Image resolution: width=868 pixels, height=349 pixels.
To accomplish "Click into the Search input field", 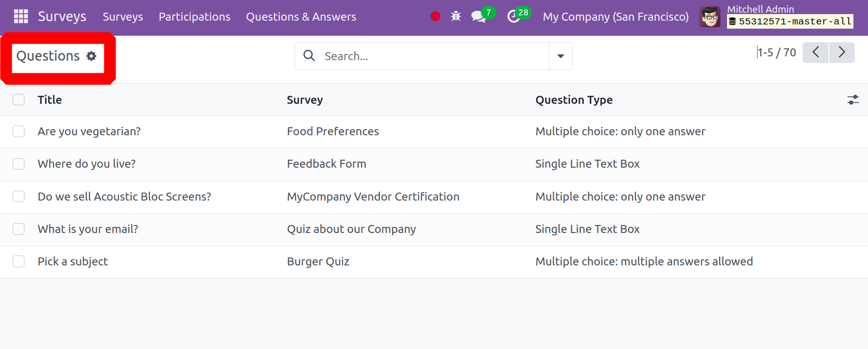I will [432, 56].
